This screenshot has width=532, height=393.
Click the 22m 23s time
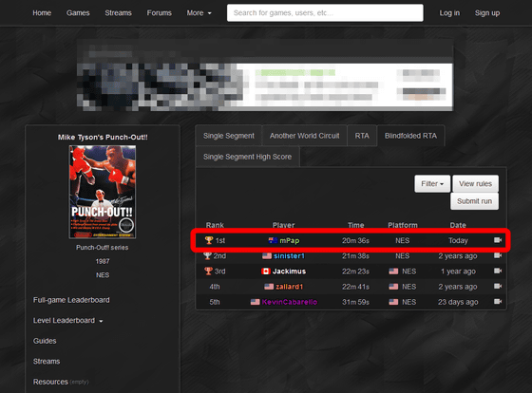tap(355, 271)
